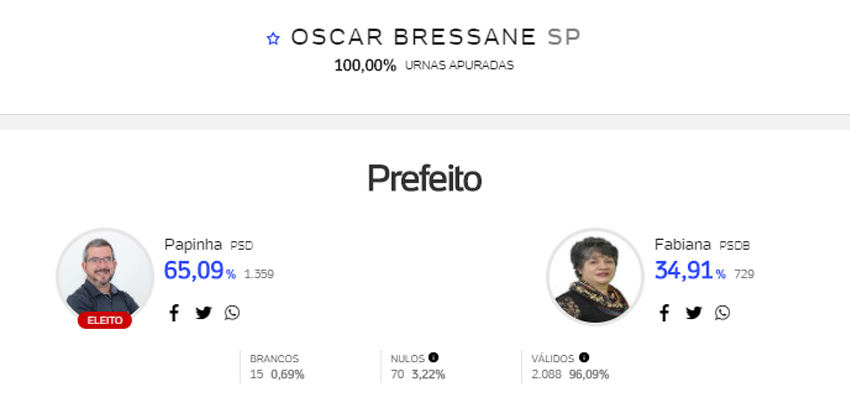
Task: Share Fabiana's result via WhatsApp
Action: (x=722, y=313)
